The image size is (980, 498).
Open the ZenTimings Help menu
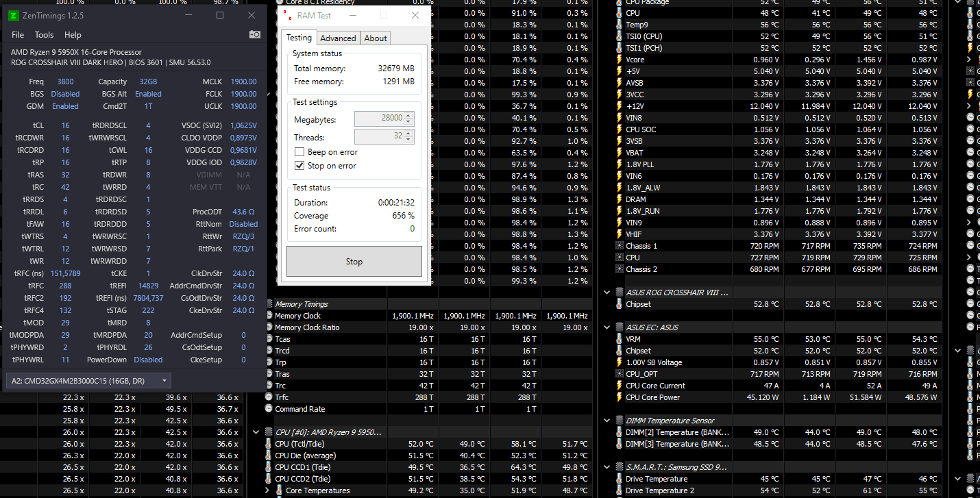pyautogui.click(x=73, y=35)
